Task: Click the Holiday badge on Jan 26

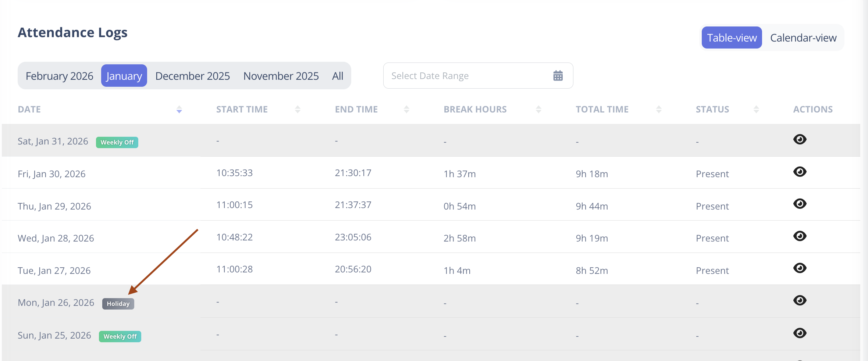Action: tap(118, 304)
